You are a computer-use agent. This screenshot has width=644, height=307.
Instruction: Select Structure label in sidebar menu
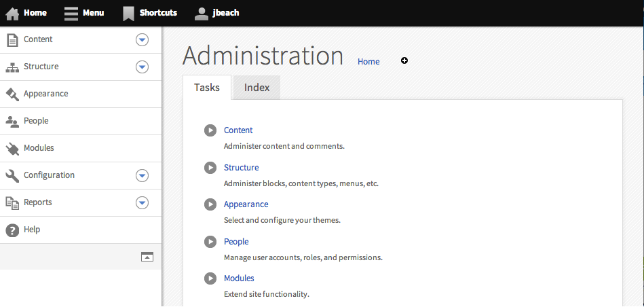coord(41,67)
